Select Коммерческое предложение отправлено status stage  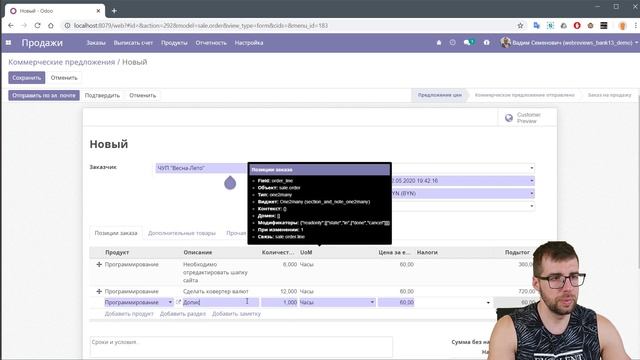(x=524, y=95)
